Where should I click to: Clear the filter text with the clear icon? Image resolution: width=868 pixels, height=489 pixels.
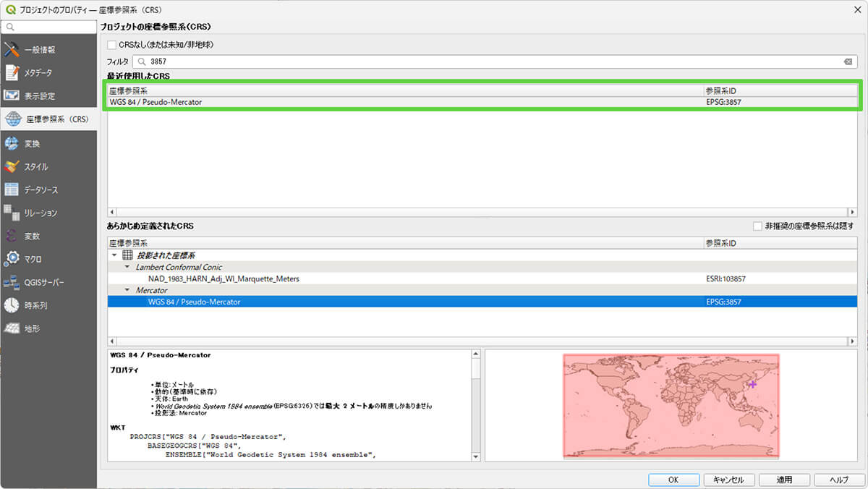coord(848,61)
